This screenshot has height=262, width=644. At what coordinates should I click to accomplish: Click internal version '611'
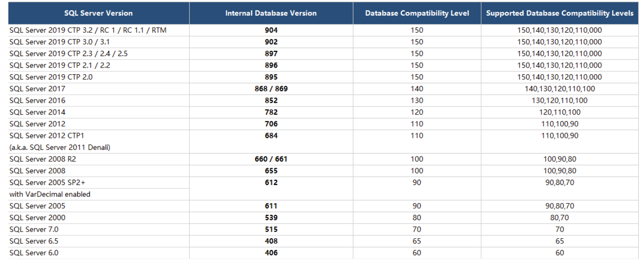point(271,206)
